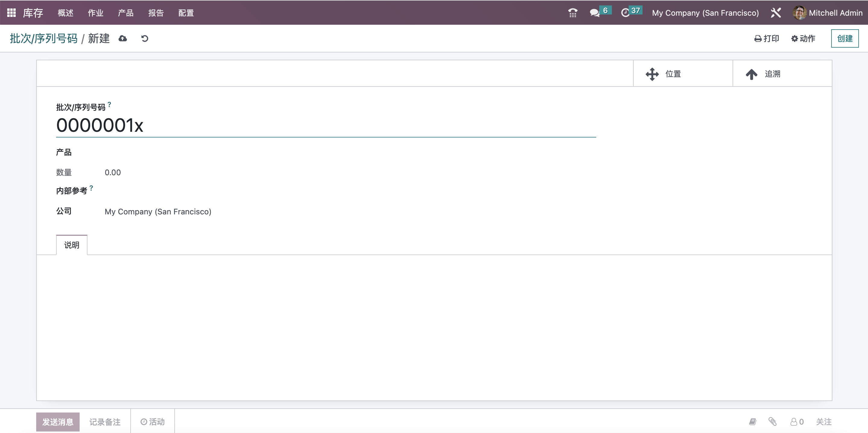The width and height of the screenshot is (868, 433).
Task: Select the 说明 tab
Action: [x=71, y=245]
